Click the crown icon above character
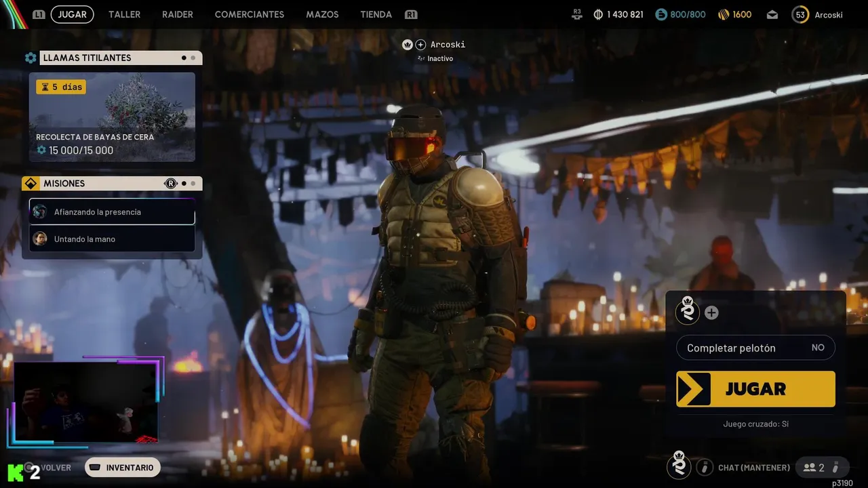 (x=407, y=45)
